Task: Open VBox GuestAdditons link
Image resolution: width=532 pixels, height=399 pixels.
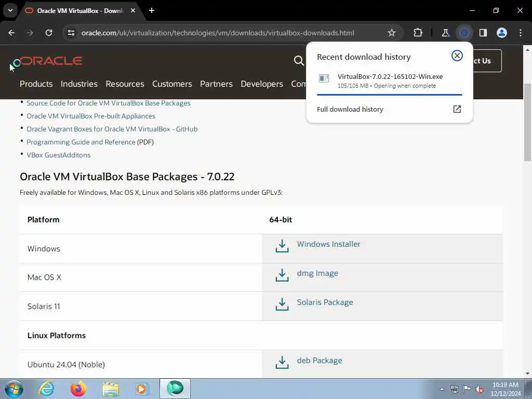Action: coord(58,155)
